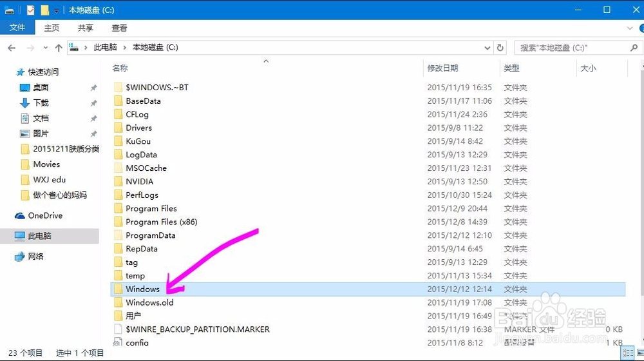Click the temp folder icon

118,275
